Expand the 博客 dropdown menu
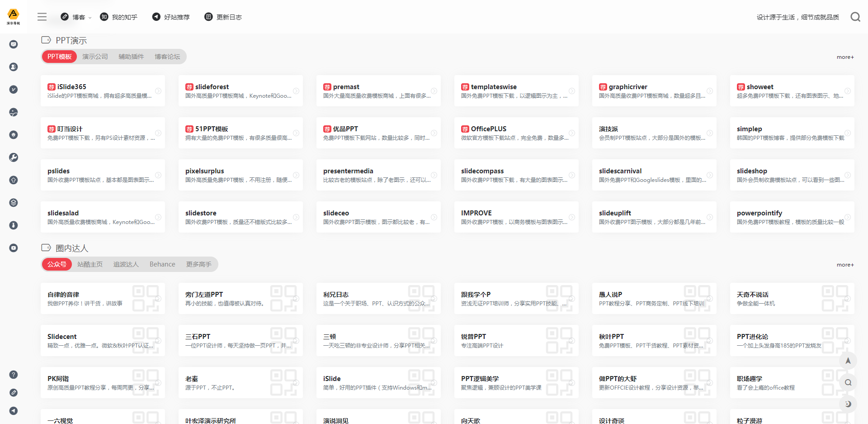This screenshot has height=424, width=868. [76, 17]
